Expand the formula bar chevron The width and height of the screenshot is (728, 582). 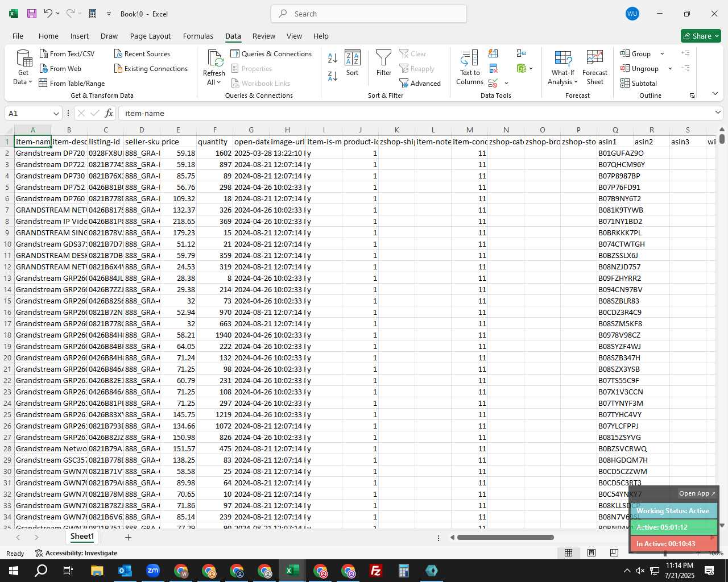pos(718,113)
